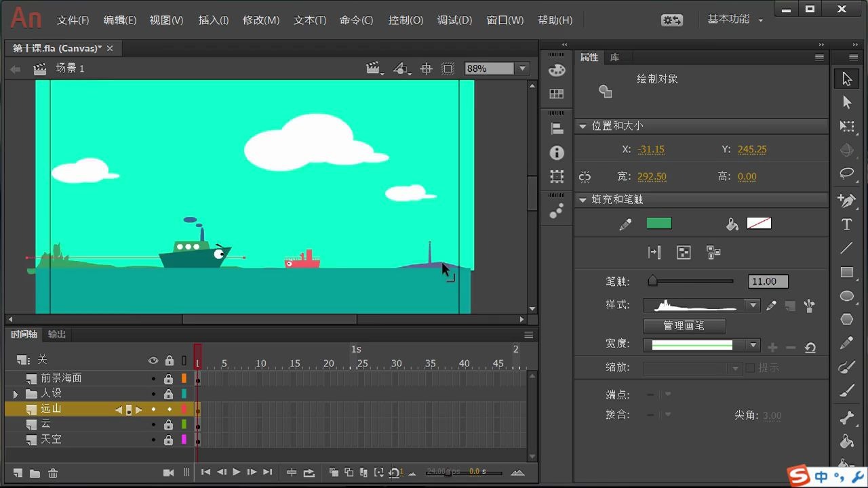Enable the timeline camera
The height and width of the screenshot is (488, 868).
tap(168, 472)
